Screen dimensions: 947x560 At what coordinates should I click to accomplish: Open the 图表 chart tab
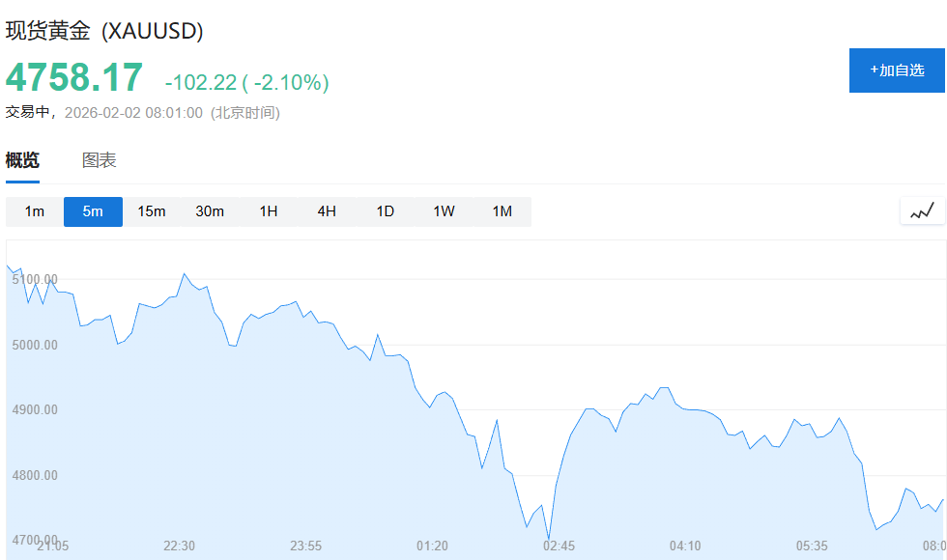click(x=99, y=160)
